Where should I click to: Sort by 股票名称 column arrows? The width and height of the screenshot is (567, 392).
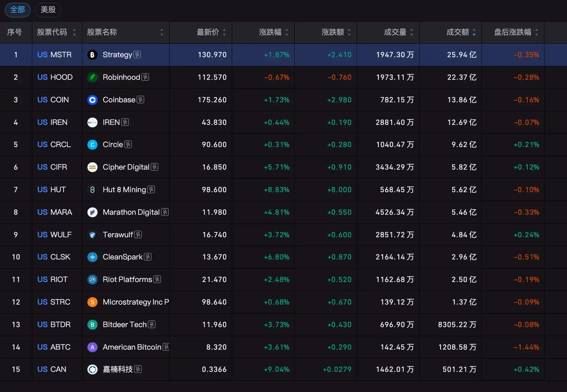[162, 32]
